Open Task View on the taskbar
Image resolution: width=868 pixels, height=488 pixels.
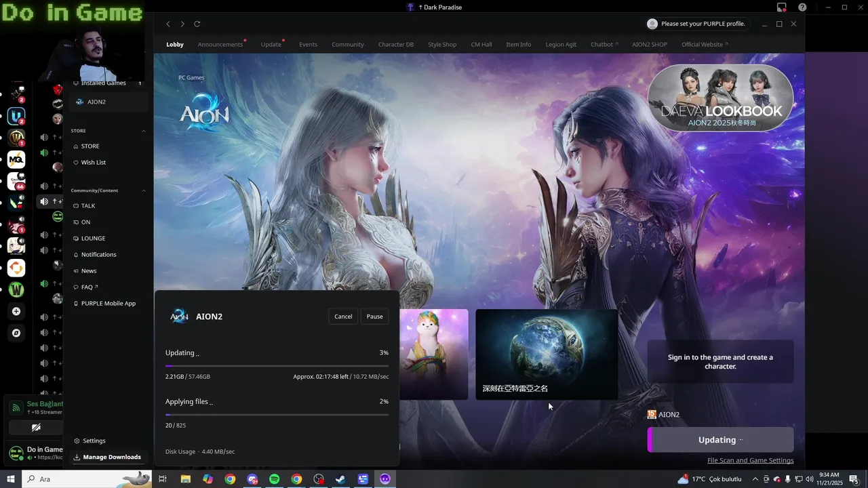(x=163, y=479)
